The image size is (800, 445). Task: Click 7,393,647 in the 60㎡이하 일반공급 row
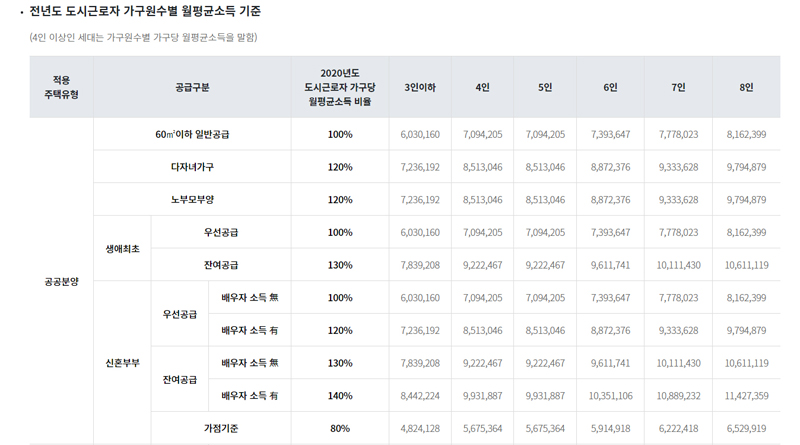(x=610, y=134)
